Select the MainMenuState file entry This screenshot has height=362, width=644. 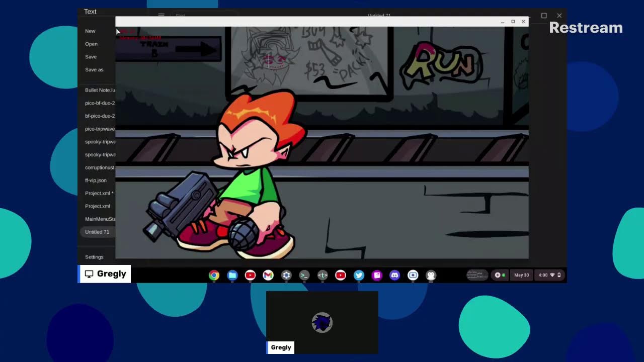100,219
